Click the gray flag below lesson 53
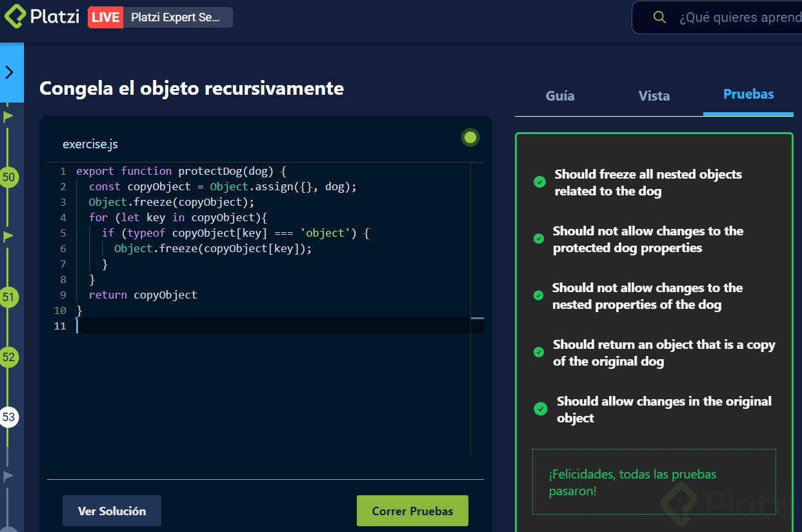Viewport: 802px width, 532px height. pyautogui.click(x=8, y=477)
